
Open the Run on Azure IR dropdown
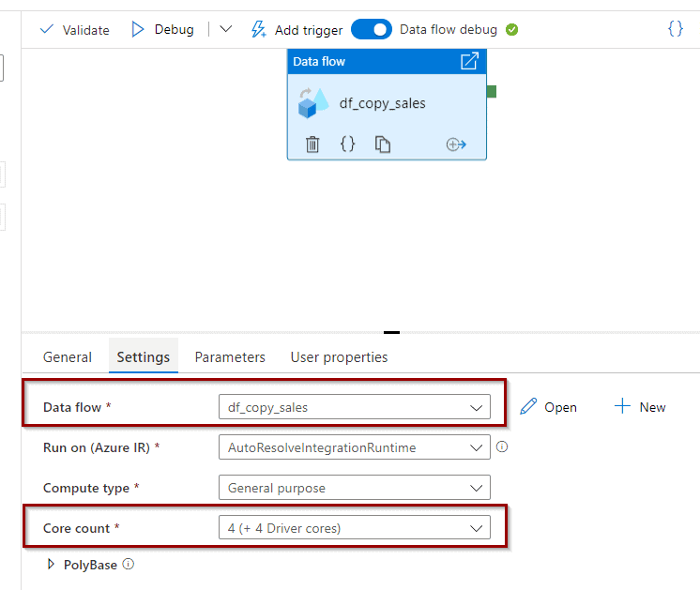pos(355,447)
